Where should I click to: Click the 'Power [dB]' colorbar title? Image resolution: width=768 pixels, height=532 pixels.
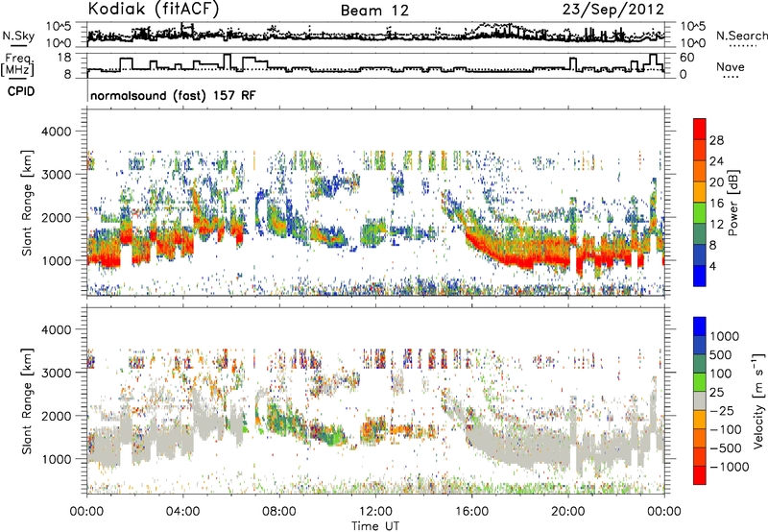click(x=732, y=203)
